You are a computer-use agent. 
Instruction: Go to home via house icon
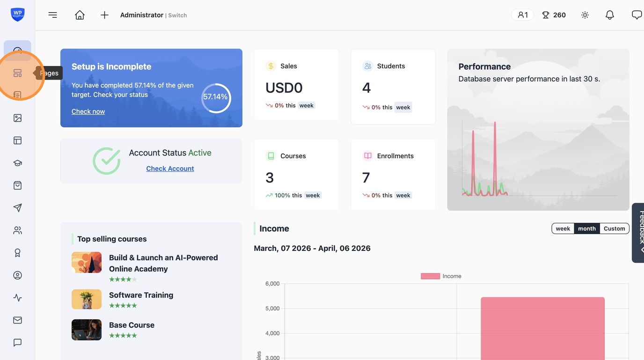pos(80,15)
